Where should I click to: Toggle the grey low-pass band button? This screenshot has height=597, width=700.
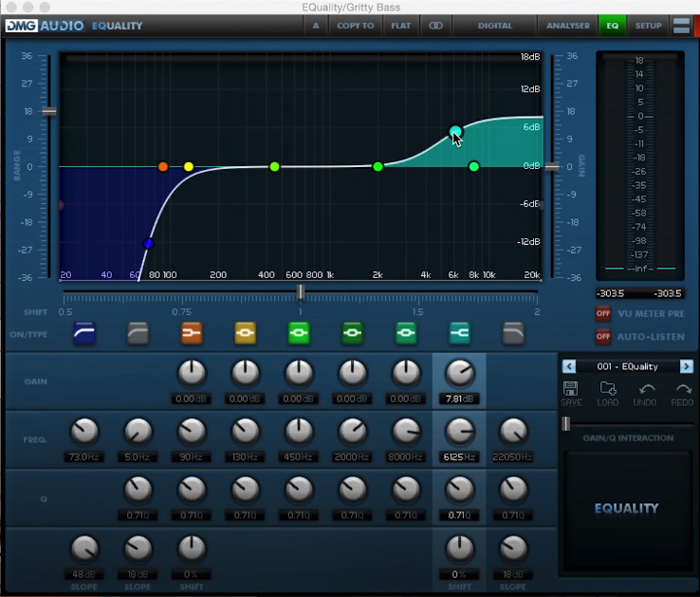pos(513,333)
